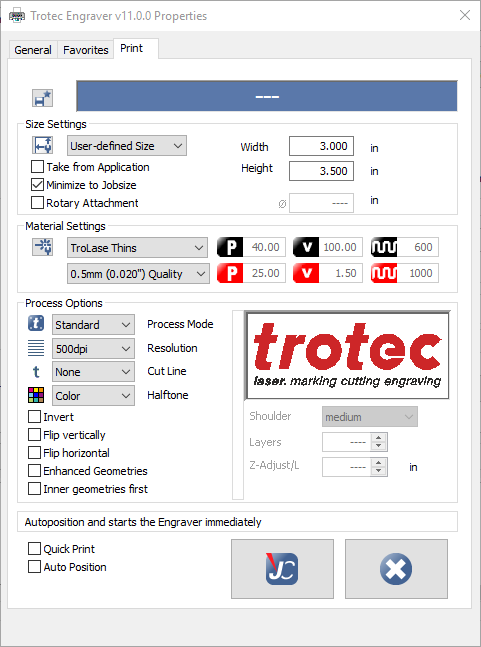The image size is (481, 647).
Task: Click the Process Mode 't' icon
Action: (36, 323)
